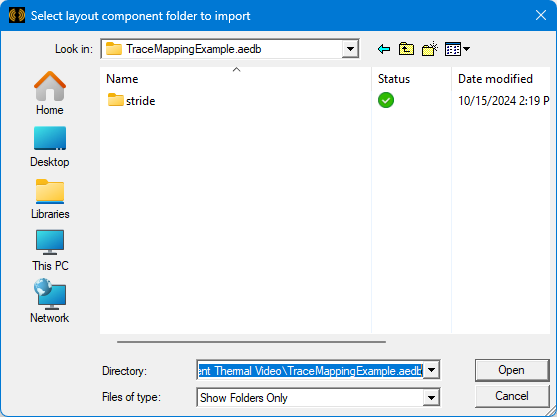Select This PC location
Image resolution: width=557 pixels, height=417 pixels.
[50, 251]
